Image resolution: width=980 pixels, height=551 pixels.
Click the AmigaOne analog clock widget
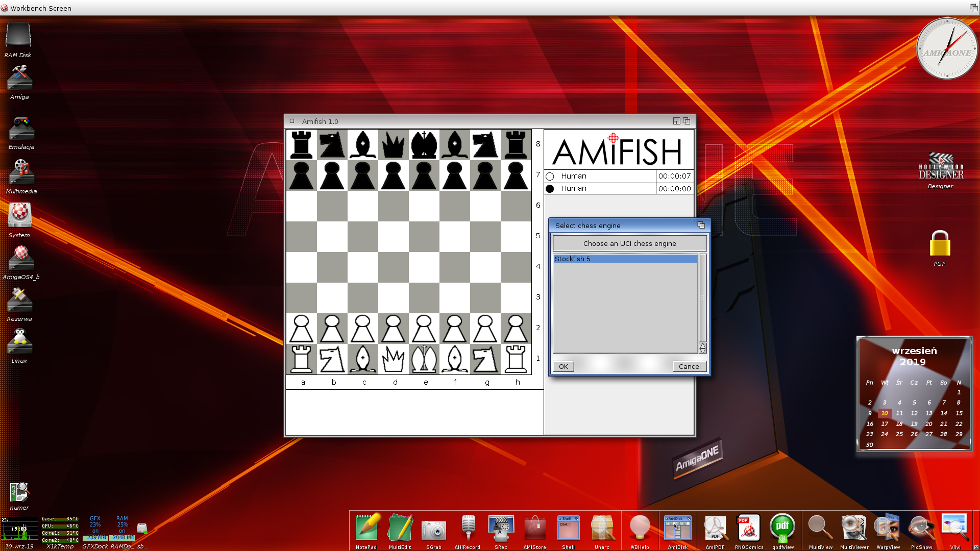[947, 49]
